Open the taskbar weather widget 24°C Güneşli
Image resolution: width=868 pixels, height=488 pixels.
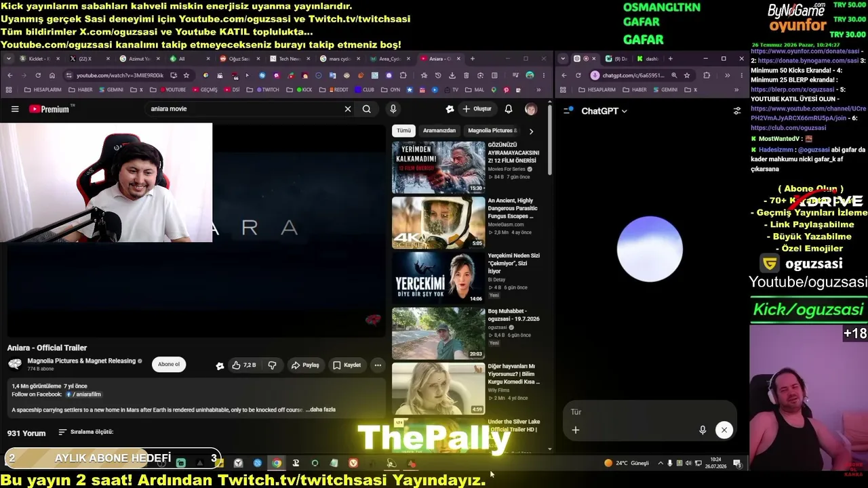[x=627, y=464]
